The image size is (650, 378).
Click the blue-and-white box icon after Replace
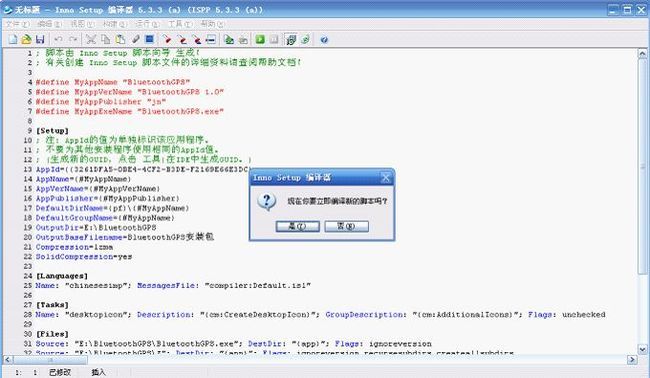(x=211, y=40)
